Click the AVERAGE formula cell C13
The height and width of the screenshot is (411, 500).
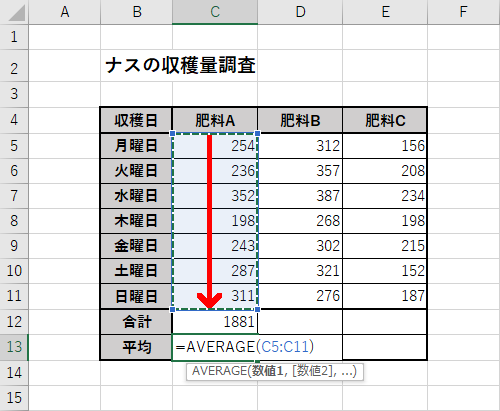point(215,347)
